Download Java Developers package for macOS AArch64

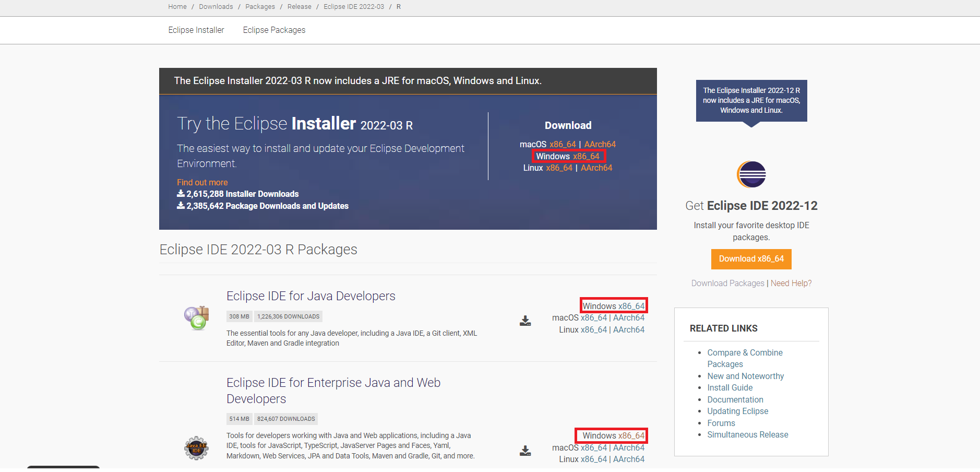(629, 317)
